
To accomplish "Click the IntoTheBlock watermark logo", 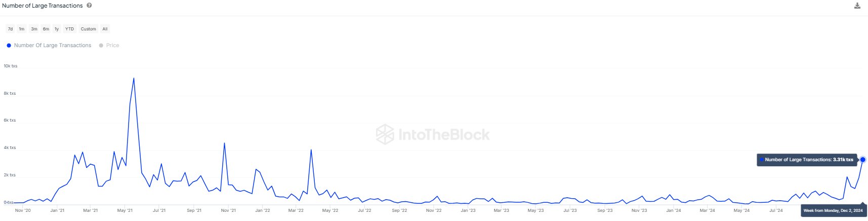I will 433,134.
